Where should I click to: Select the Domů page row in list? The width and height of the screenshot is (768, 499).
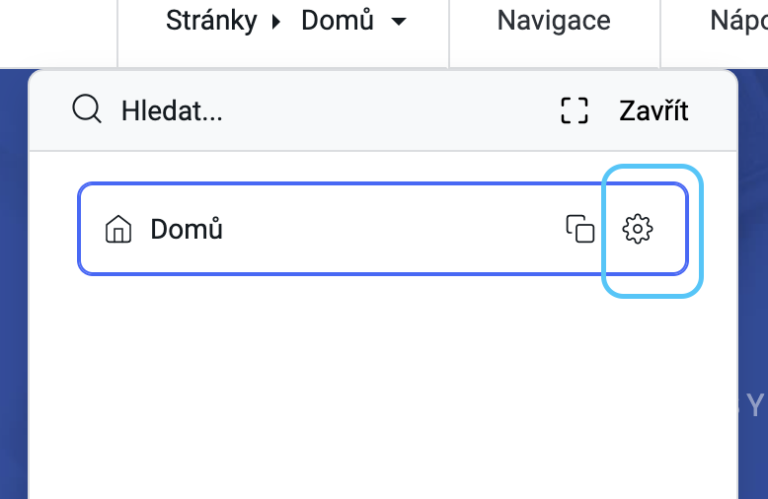click(383, 229)
